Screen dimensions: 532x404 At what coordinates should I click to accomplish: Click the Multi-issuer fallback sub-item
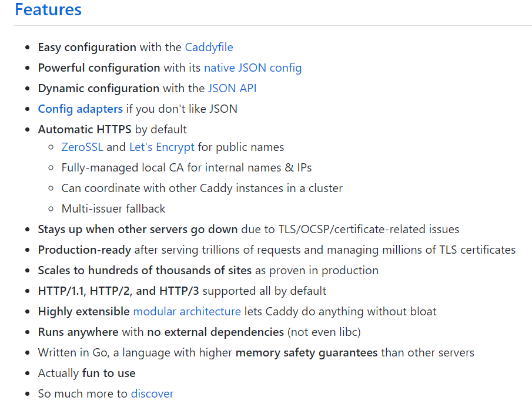pyautogui.click(x=113, y=209)
